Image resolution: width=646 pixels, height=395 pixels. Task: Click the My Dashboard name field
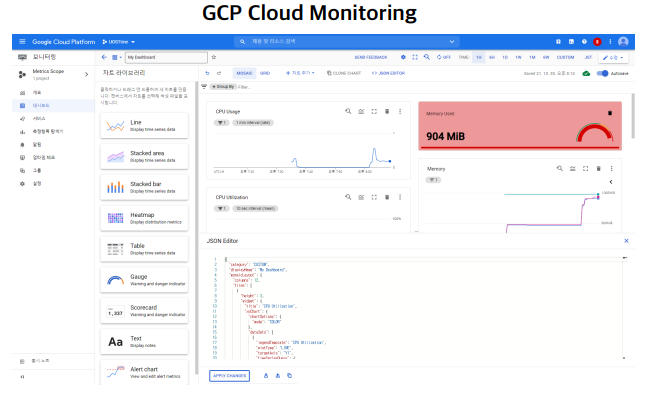166,57
